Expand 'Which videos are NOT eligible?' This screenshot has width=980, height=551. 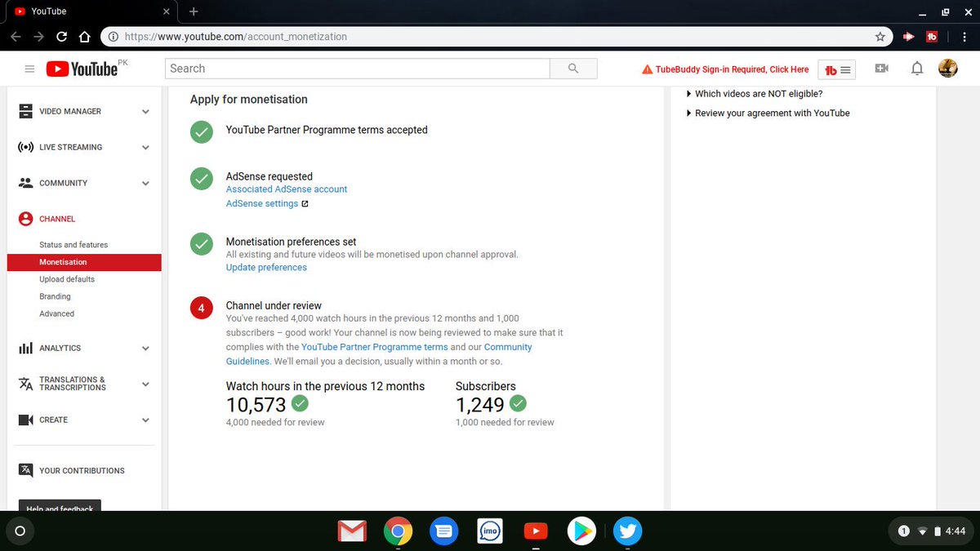(x=755, y=94)
